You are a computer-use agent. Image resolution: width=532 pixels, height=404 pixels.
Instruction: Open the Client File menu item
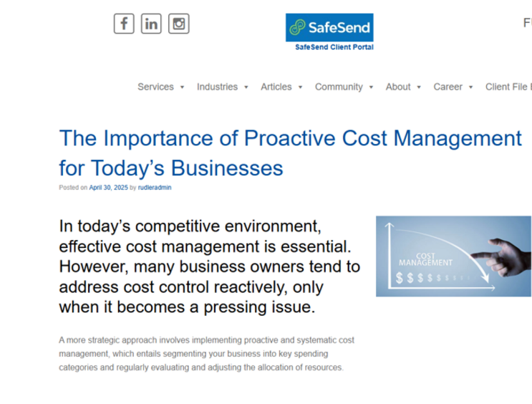[507, 87]
